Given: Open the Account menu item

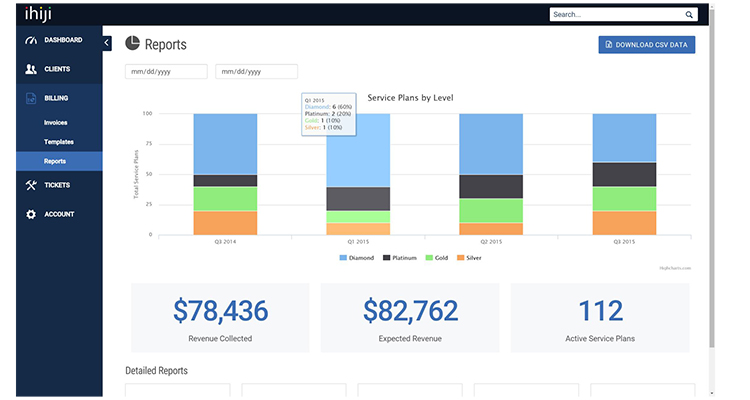Looking at the screenshot, I should (59, 214).
